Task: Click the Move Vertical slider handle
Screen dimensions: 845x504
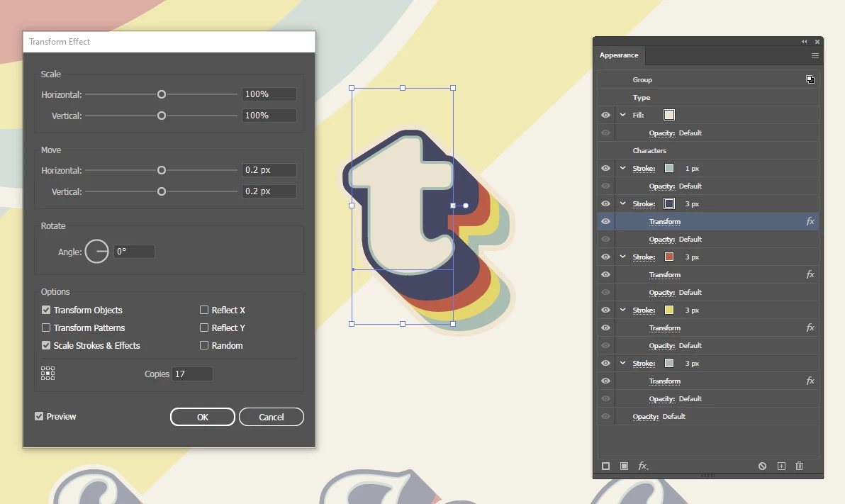Action: pyautogui.click(x=161, y=191)
